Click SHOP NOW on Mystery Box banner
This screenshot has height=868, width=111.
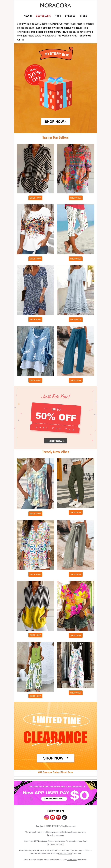[56, 121]
